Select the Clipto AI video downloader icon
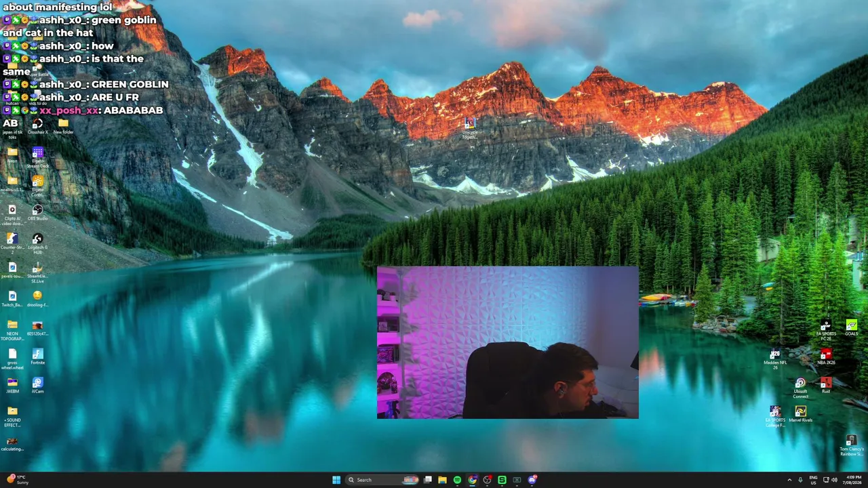 click(12, 215)
